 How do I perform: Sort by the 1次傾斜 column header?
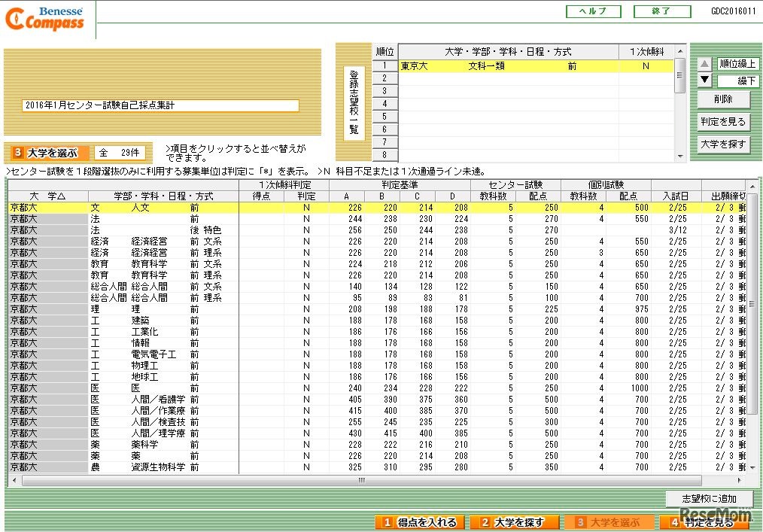(x=649, y=50)
